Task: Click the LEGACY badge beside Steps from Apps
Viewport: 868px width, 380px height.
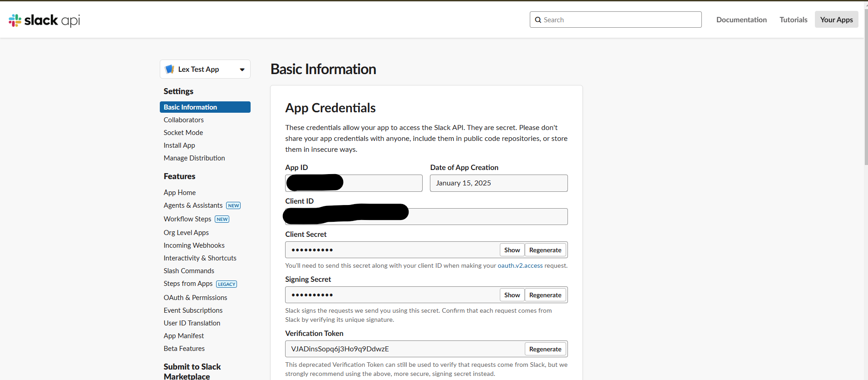Action: (x=227, y=284)
